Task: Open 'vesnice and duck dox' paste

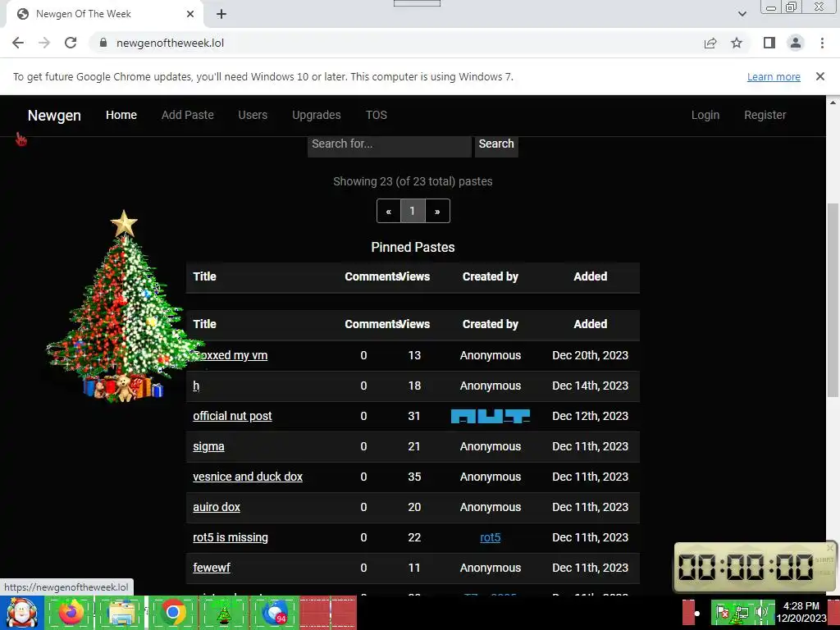Action: click(248, 477)
